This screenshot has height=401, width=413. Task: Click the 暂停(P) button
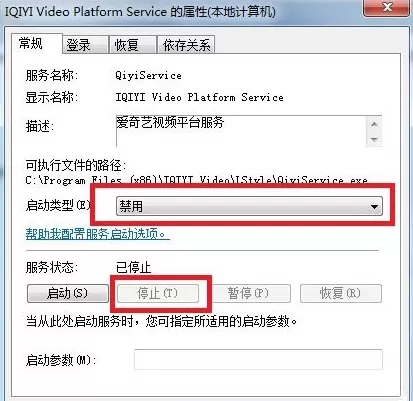[249, 293]
